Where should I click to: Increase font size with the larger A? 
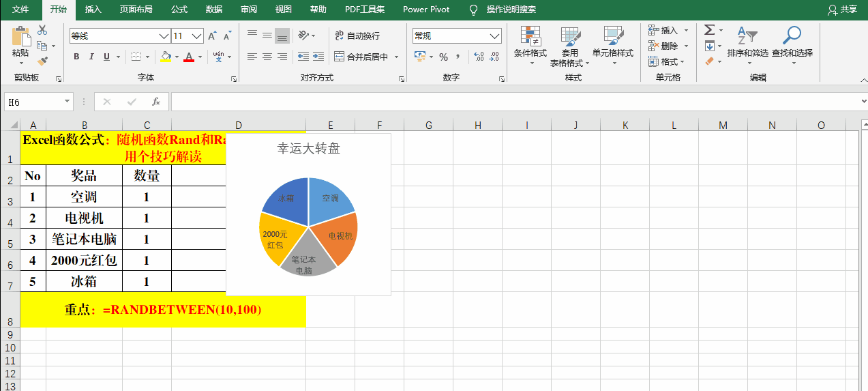212,35
